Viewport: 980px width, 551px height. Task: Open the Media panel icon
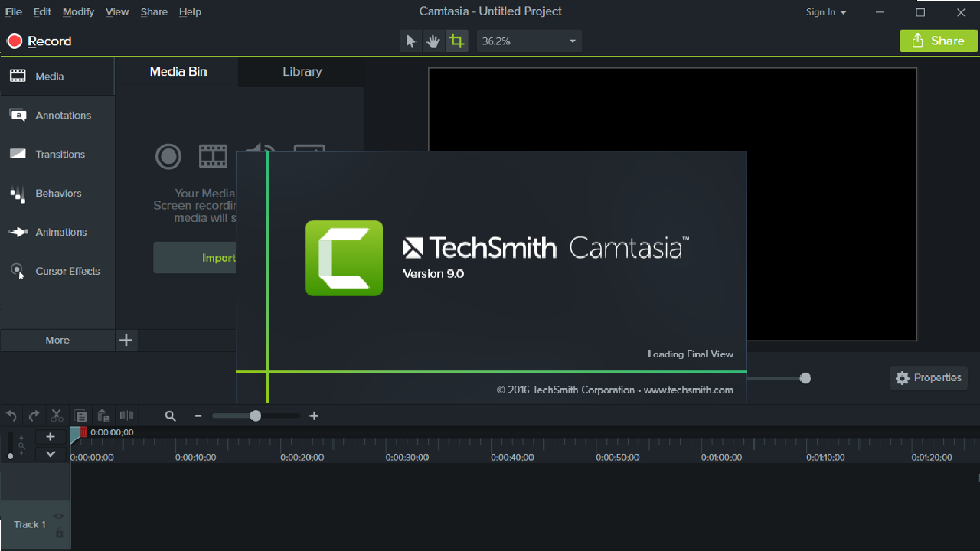pyautogui.click(x=18, y=76)
